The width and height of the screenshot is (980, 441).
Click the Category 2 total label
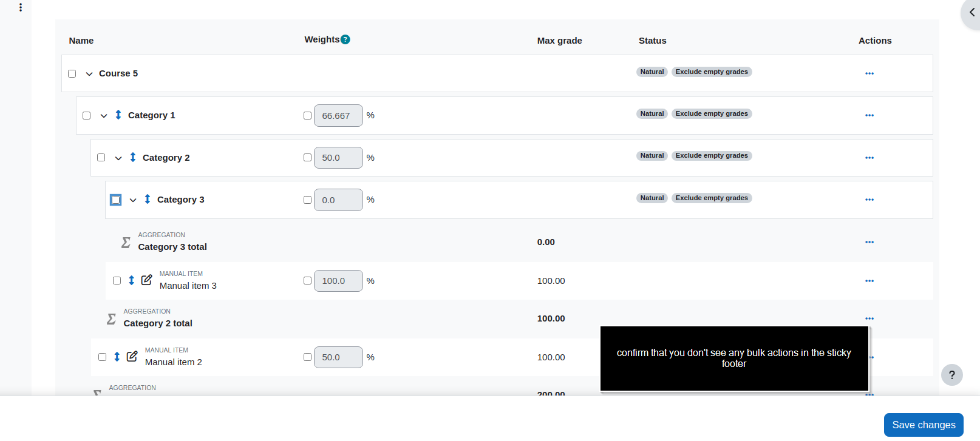tap(158, 323)
